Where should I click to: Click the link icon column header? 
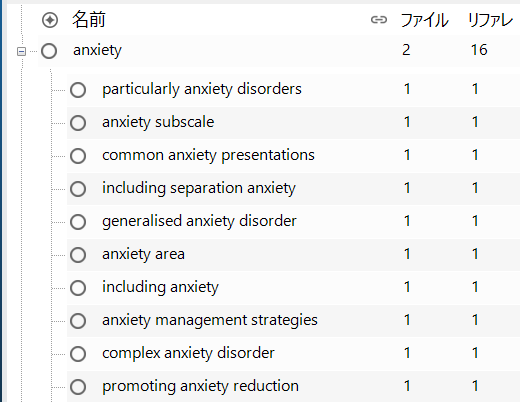(x=379, y=20)
